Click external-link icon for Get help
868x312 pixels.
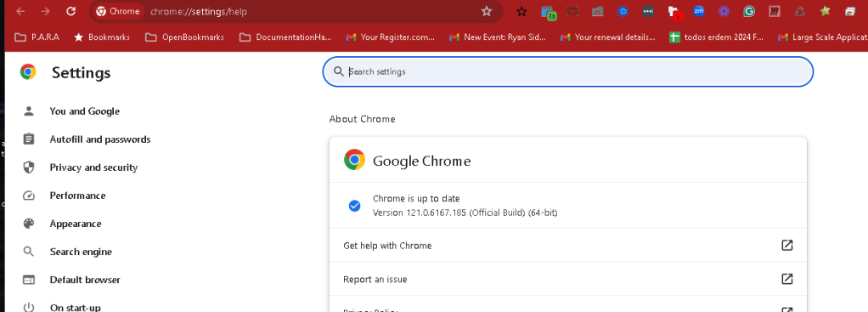pyautogui.click(x=786, y=245)
